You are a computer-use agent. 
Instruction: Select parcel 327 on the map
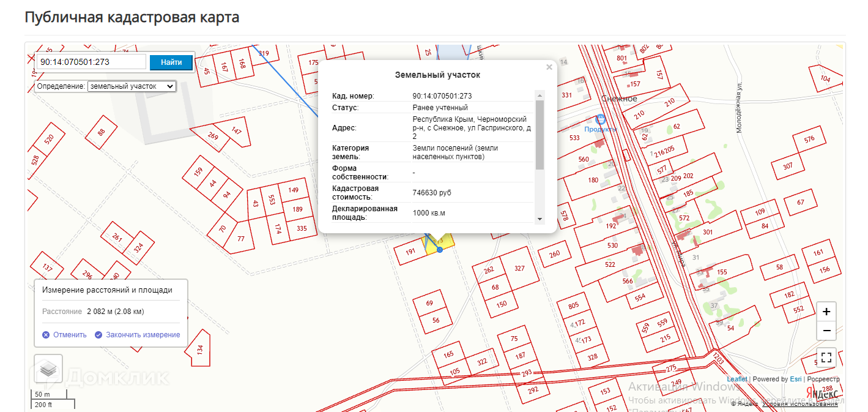[519, 268]
